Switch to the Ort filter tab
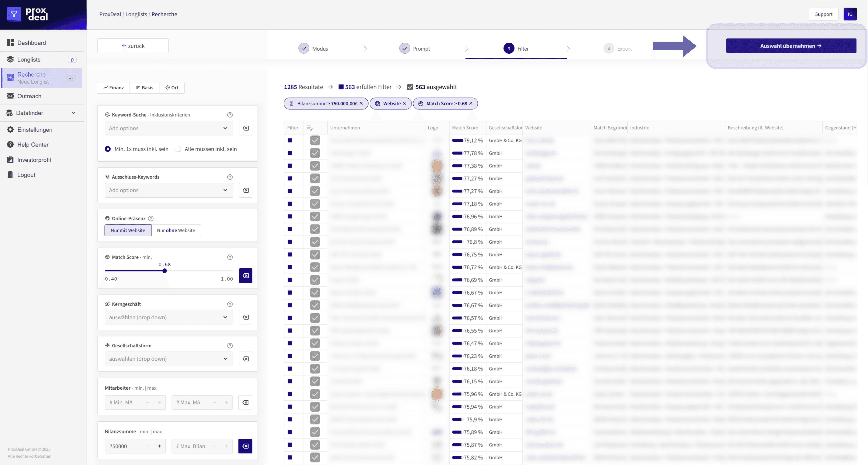This screenshot has width=868, height=465. pos(172,87)
